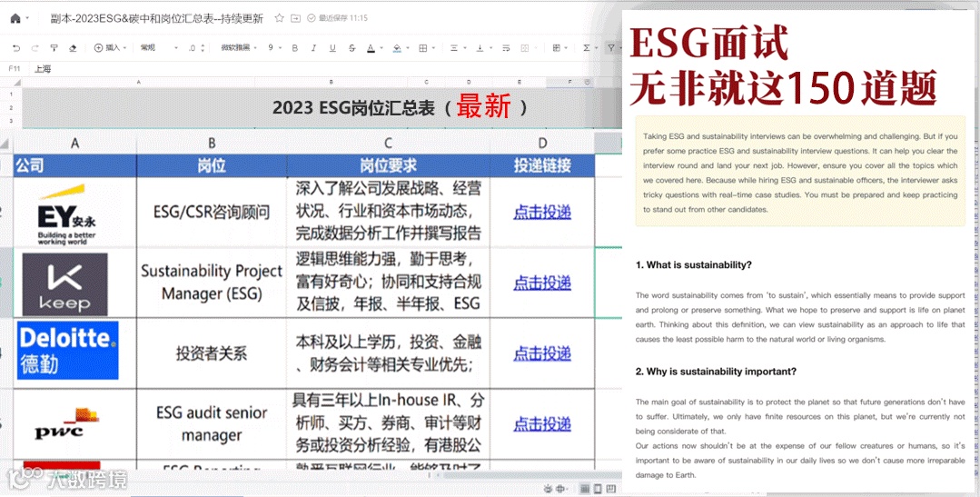Select the 投资者关系 position cell
Image resolution: width=980 pixels, height=497 pixels.
click(x=212, y=353)
